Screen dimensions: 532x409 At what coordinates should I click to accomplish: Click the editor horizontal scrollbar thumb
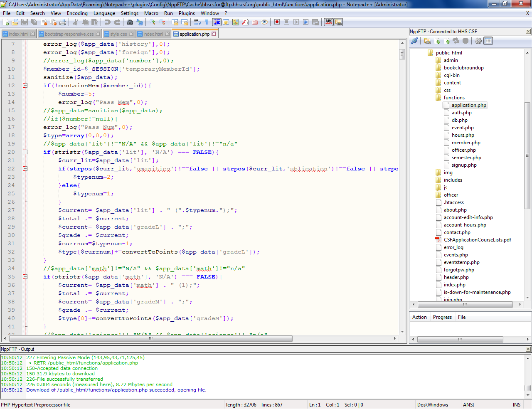point(150,339)
